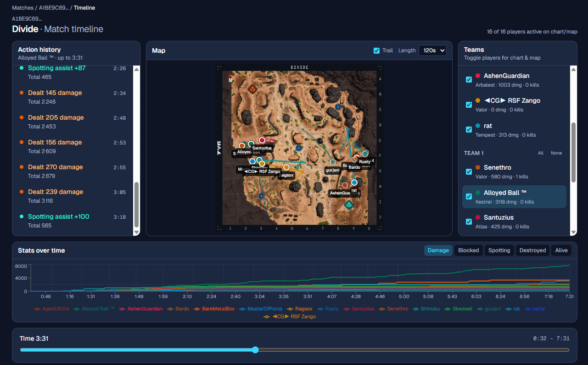Click the gurjani player marker on the map

[x=333, y=162]
